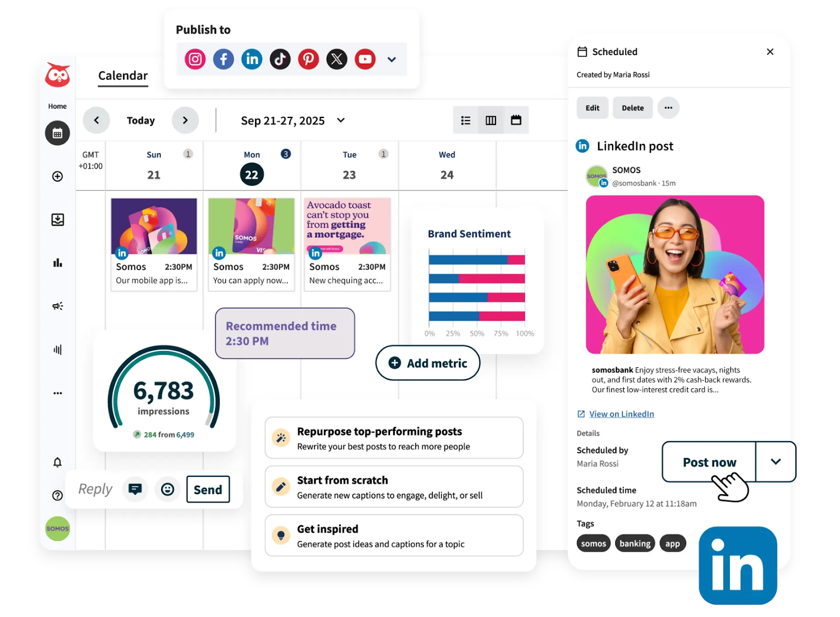Switch to list view layout
This screenshot has height=617, width=840.
coord(465,120)
